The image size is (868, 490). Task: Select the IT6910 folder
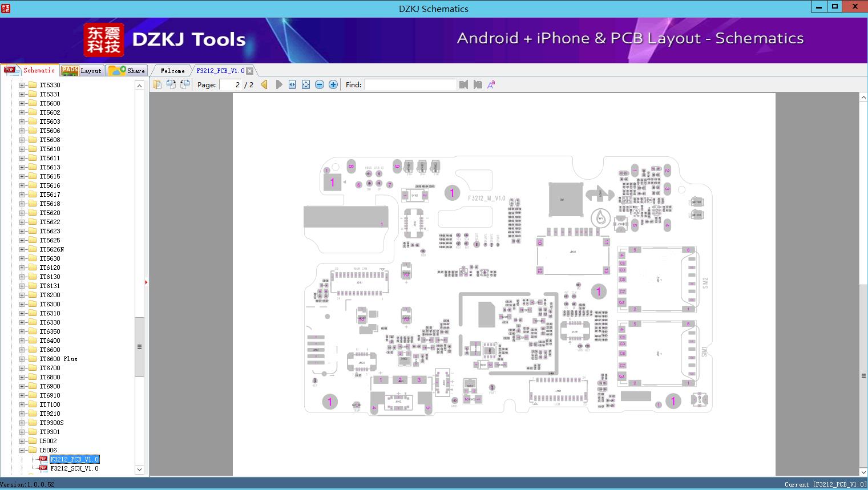click(50, 395)
